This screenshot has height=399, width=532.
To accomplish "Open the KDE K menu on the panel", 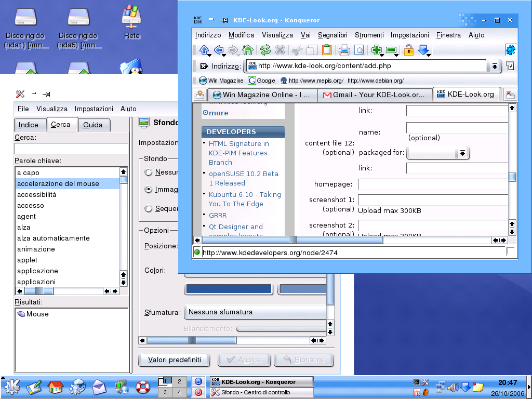I will click(x=12, y=387).
